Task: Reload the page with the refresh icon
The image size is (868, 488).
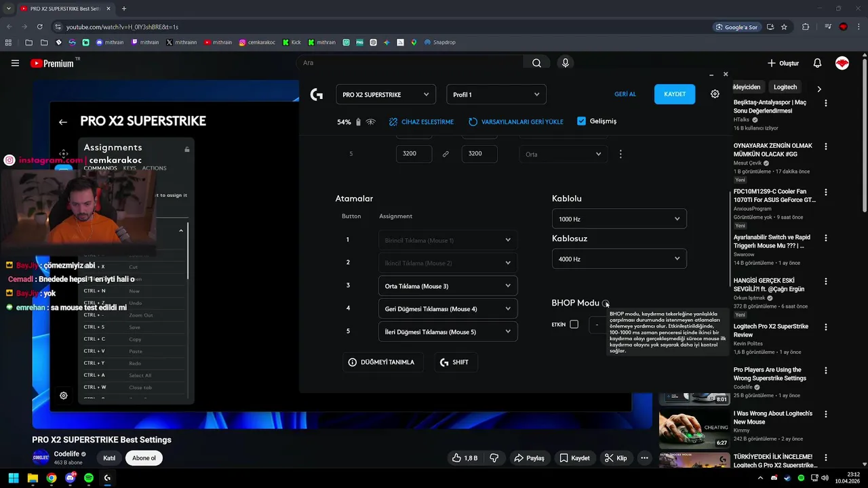Action: coord(39,27)
